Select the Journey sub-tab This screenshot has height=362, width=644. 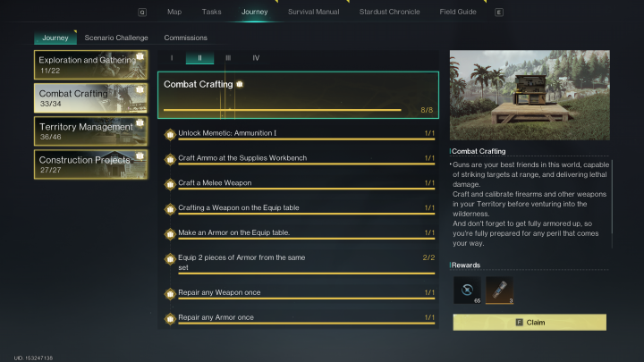(x=55, y=38)
